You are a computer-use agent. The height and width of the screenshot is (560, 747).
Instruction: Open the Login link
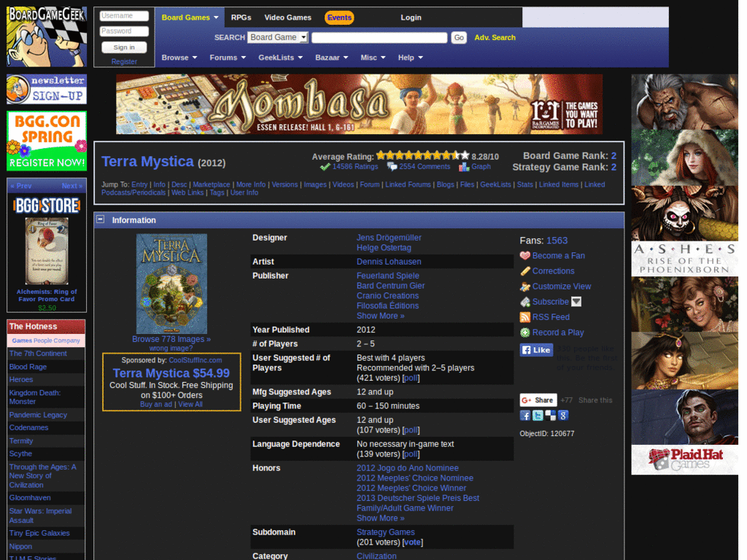tap(411, 17)
